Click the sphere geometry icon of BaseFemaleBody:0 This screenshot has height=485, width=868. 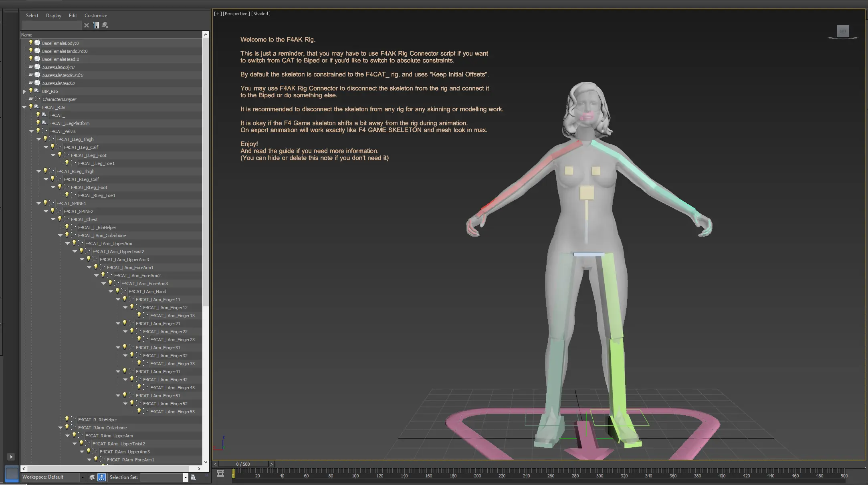point(37,43)
